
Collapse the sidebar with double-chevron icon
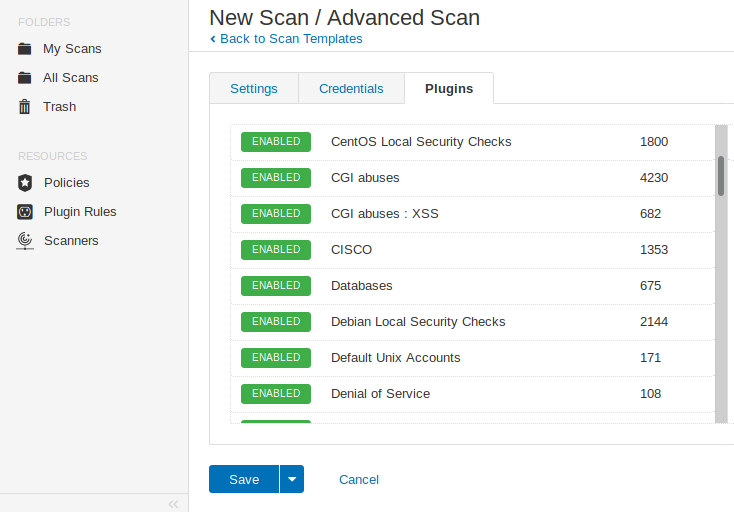click(x=173, y=503)
